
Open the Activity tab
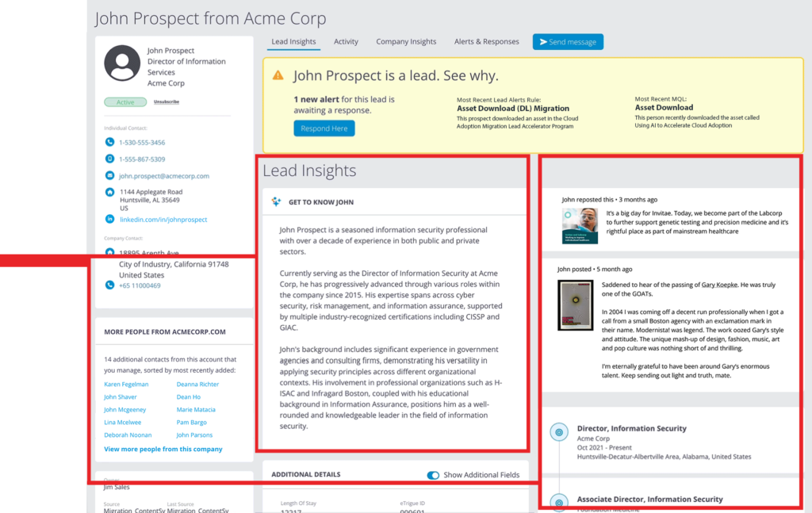pos(346,41)
